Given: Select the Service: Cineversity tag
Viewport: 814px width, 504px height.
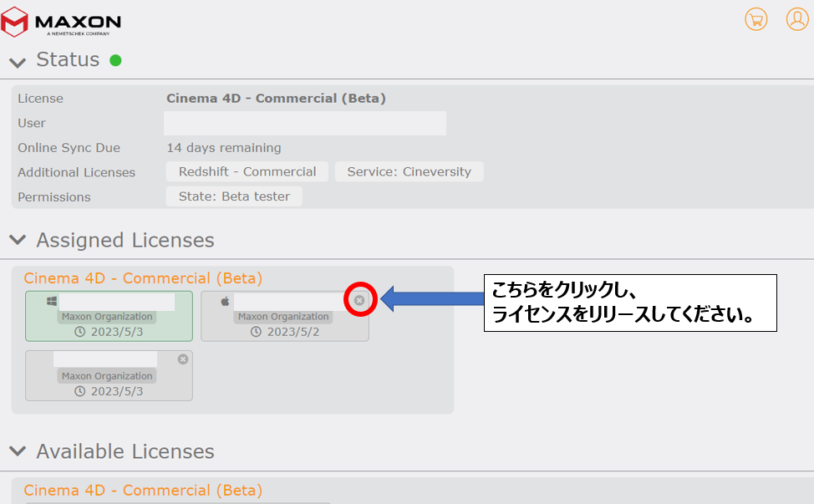Looking at the screenshot, I should (409, 172).
